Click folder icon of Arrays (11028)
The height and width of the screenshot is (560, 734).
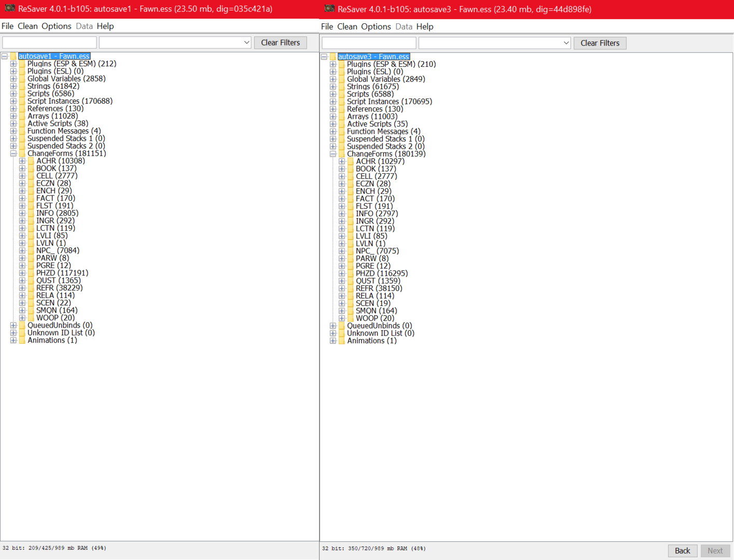[x=22, y=116]
